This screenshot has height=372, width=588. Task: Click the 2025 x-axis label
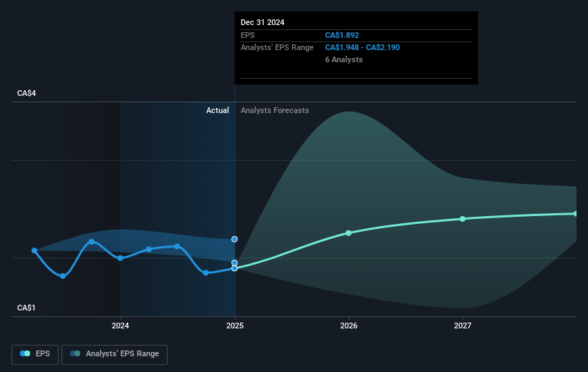coord(235,325)
